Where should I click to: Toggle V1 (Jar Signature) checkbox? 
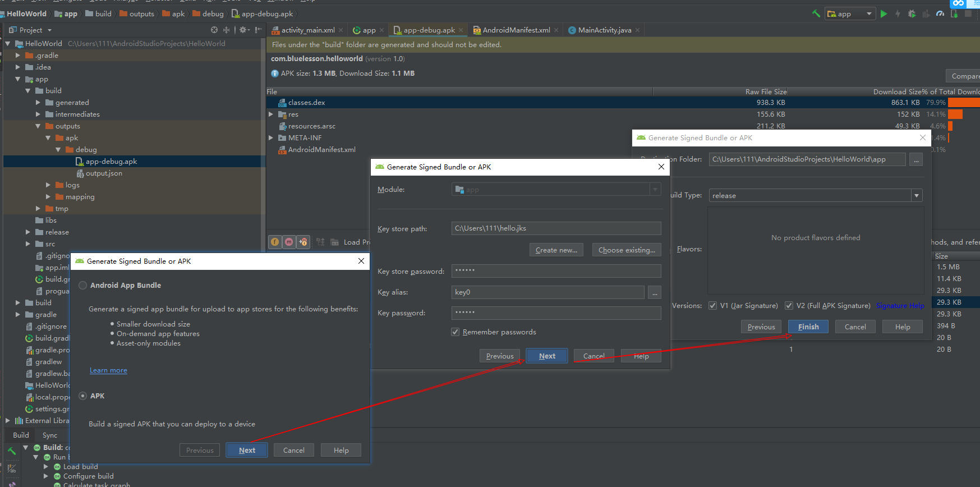pos(712,306)
